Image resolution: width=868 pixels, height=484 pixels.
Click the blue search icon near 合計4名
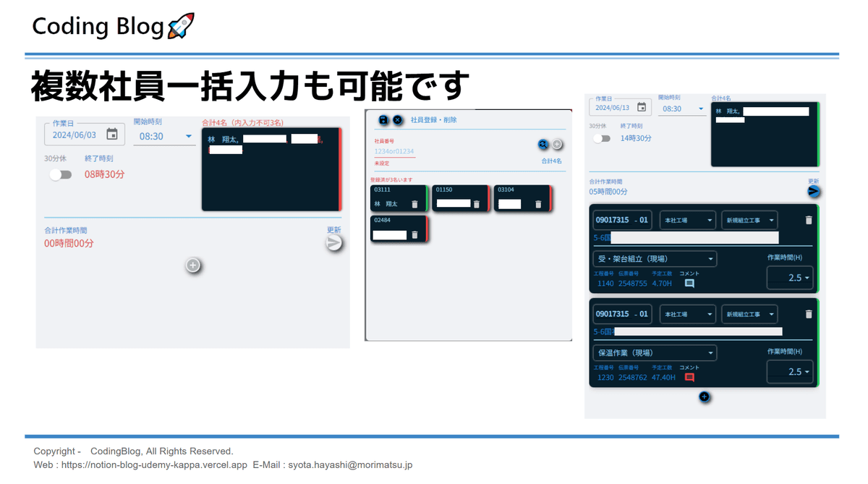542,144
